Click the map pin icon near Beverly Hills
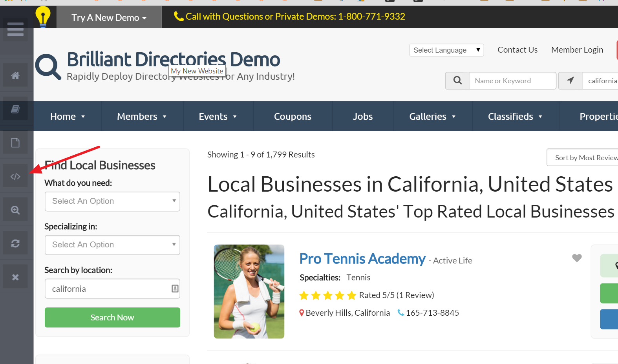618x364 pixels. point(302,313)
